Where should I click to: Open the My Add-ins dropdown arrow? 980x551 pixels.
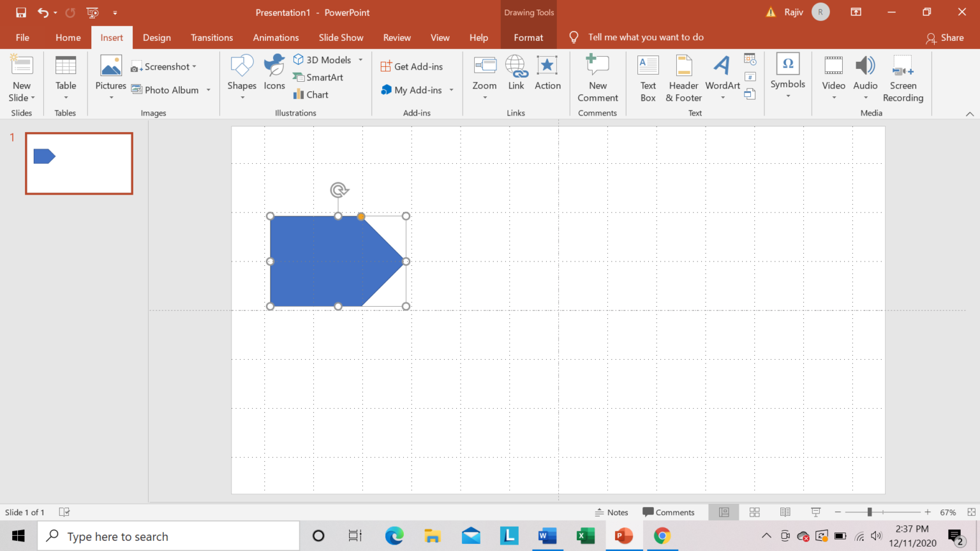coord(451,90)
